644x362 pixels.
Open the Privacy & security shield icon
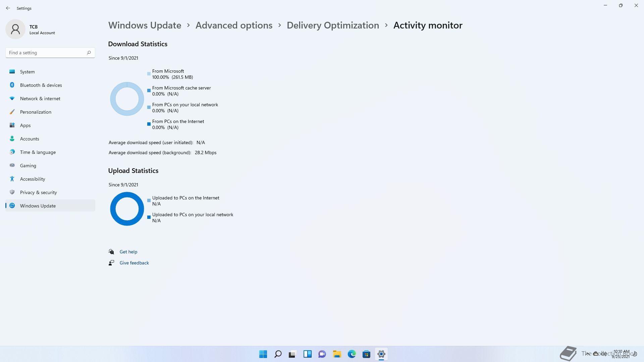coord(12,192)
